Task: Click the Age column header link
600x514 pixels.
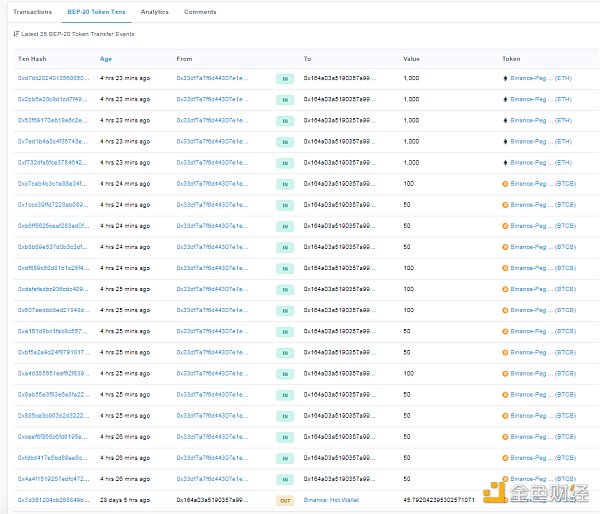Action: point(106,59)
